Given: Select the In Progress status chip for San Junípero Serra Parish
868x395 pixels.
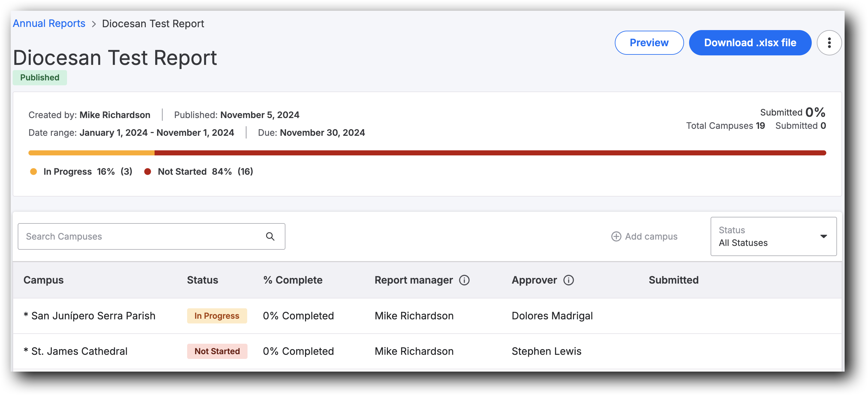Looking at the screenshot, I should tap(217, 316).
